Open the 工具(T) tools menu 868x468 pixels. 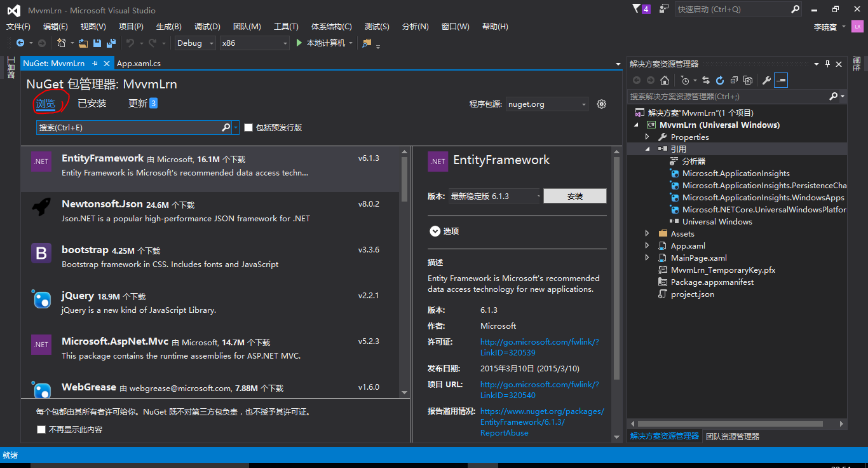(x=286, y=27)
